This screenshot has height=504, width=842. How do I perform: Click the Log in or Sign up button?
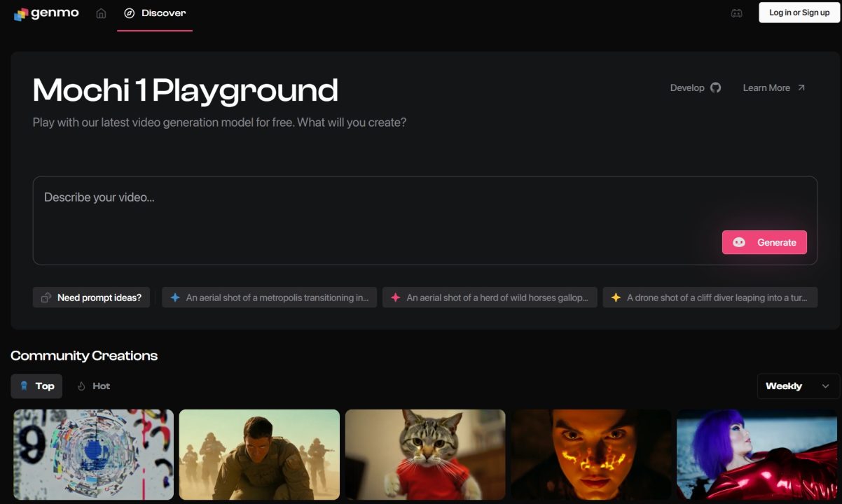pyautogui.click(x=799, y=13)
